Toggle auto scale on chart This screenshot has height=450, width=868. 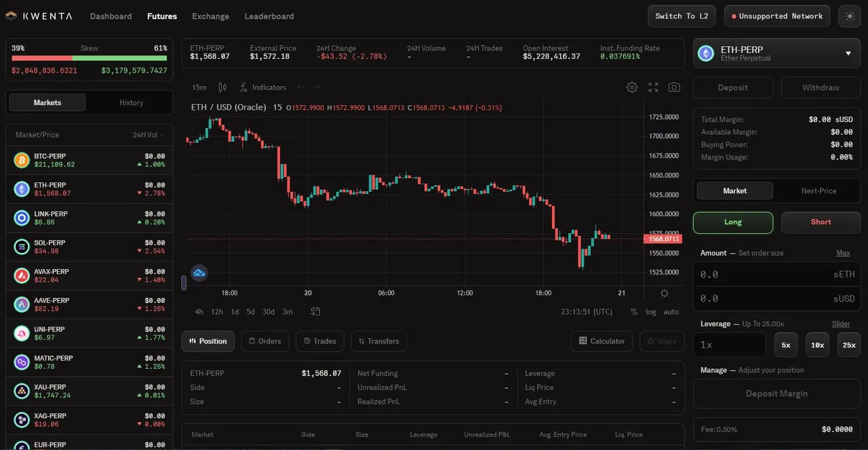tap(671, 312)
